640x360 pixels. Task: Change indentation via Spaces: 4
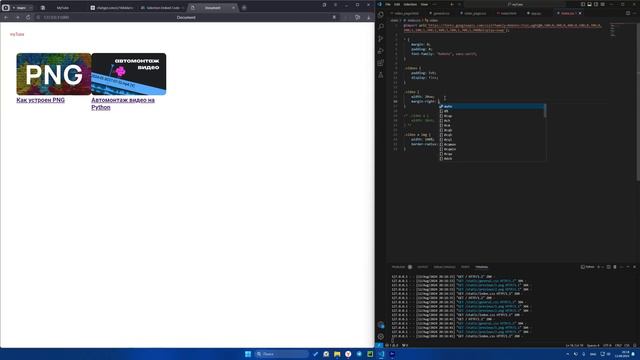(593, 345)
